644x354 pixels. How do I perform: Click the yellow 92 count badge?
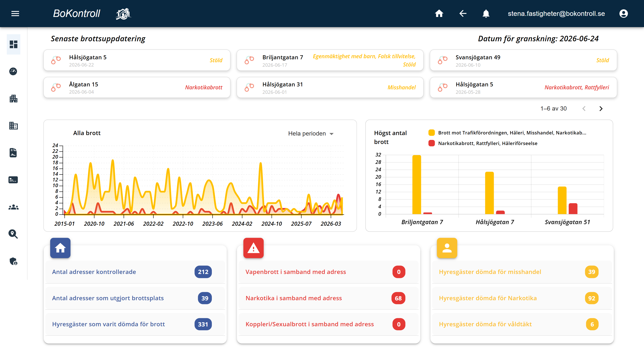pos(591,298)
